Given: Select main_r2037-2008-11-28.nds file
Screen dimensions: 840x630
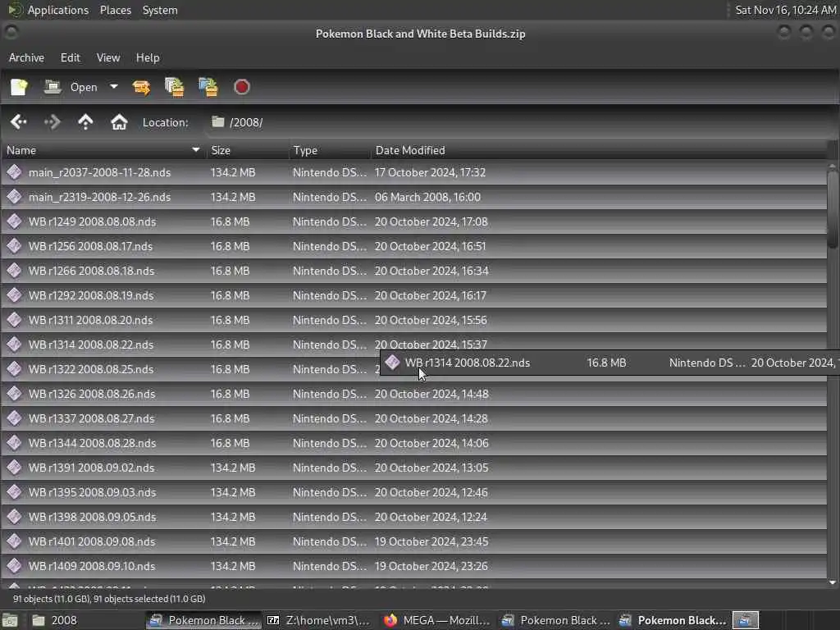Looking at the screenshot, I should coord(413,172).
